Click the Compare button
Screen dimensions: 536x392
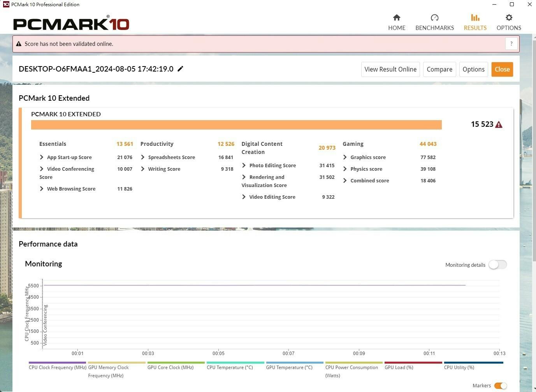pyautogui.click(x=439, y=69)
